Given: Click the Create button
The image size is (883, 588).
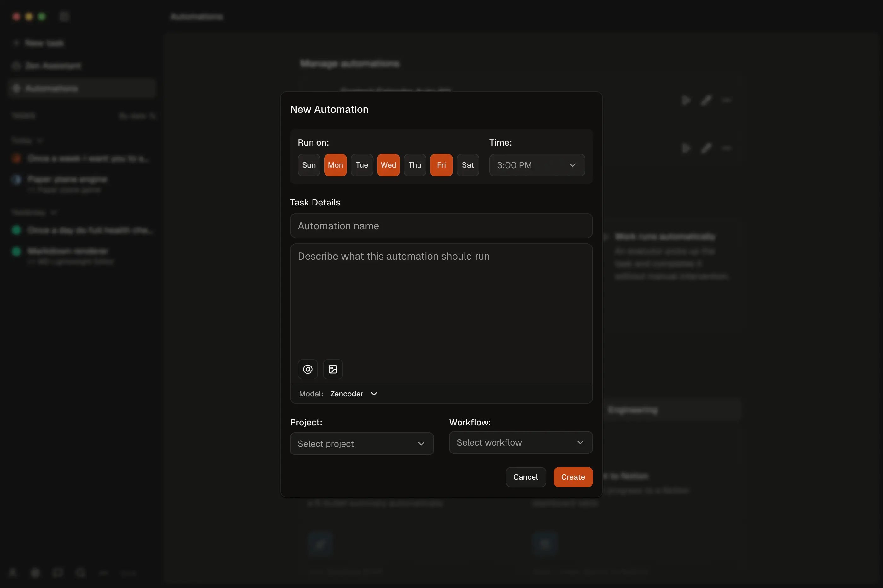Looking at the screenshot, I should (573, 477).
